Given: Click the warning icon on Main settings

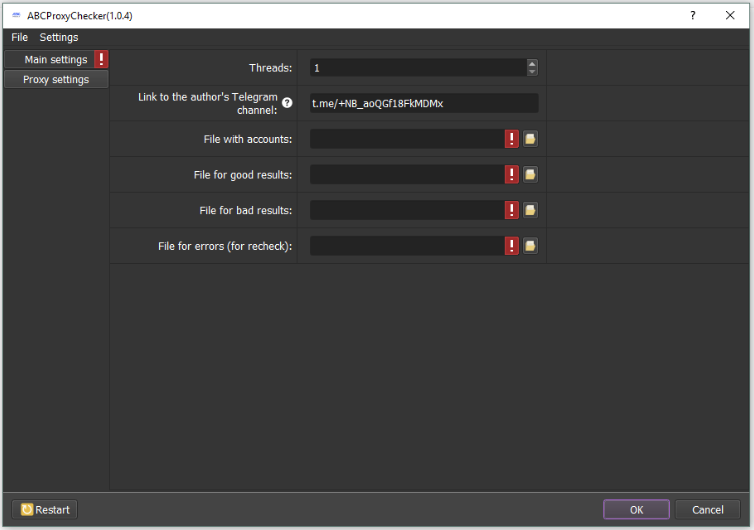Looking at the screenshot, I should point(101,59).
